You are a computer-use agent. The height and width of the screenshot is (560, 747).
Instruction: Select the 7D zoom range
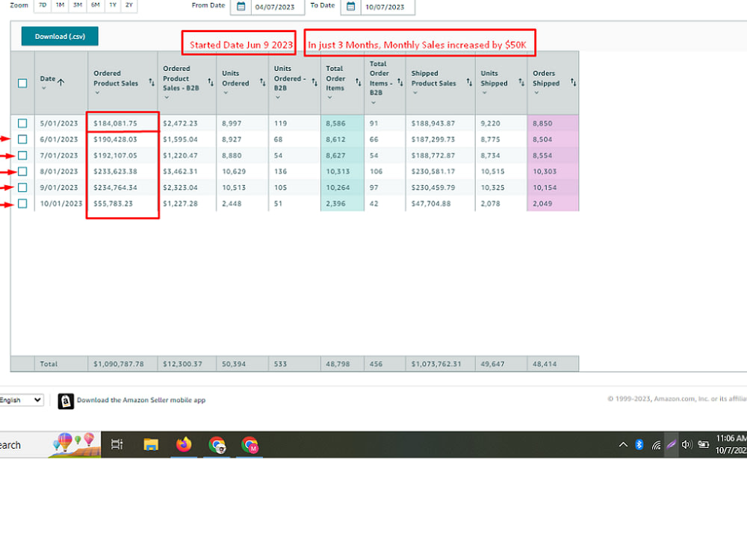point(43,5)
